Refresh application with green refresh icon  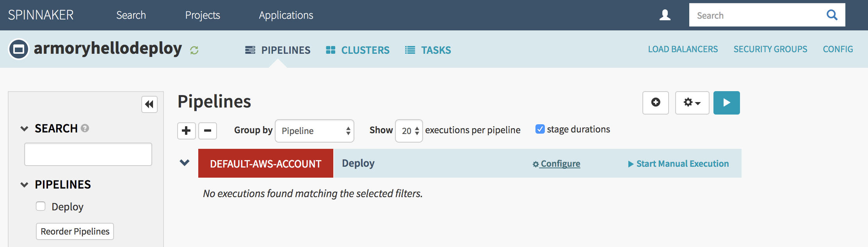[x=194, y=50]
